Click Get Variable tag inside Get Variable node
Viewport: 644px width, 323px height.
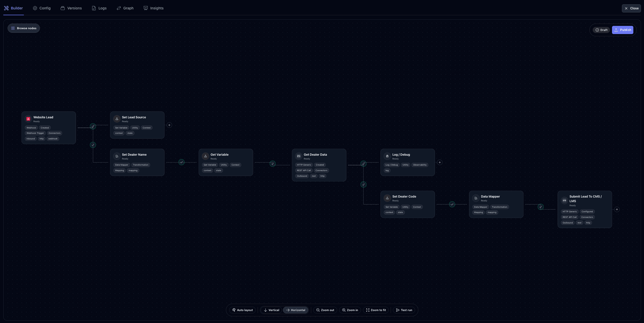click(210, 165)
